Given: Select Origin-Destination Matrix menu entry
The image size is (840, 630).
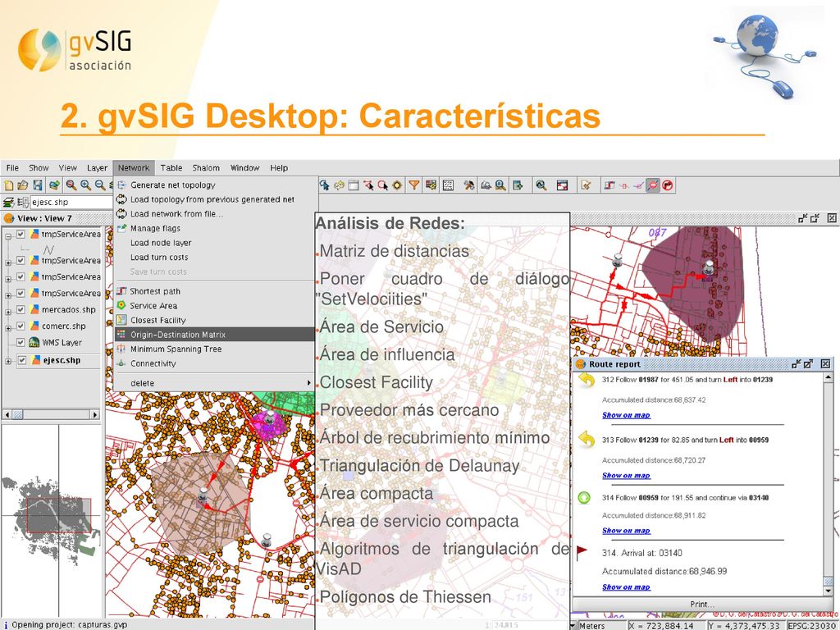Looking at the screenshot, I should click(x=216, y=335).
